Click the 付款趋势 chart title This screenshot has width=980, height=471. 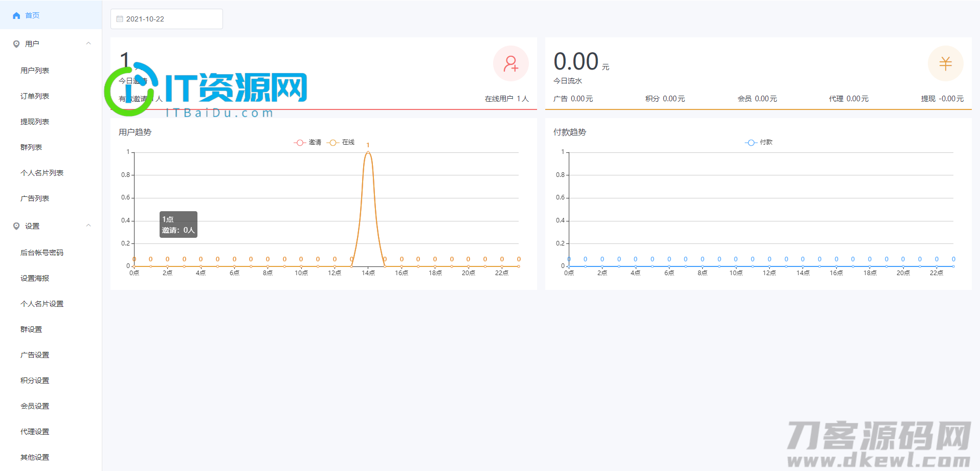(570, 132)
